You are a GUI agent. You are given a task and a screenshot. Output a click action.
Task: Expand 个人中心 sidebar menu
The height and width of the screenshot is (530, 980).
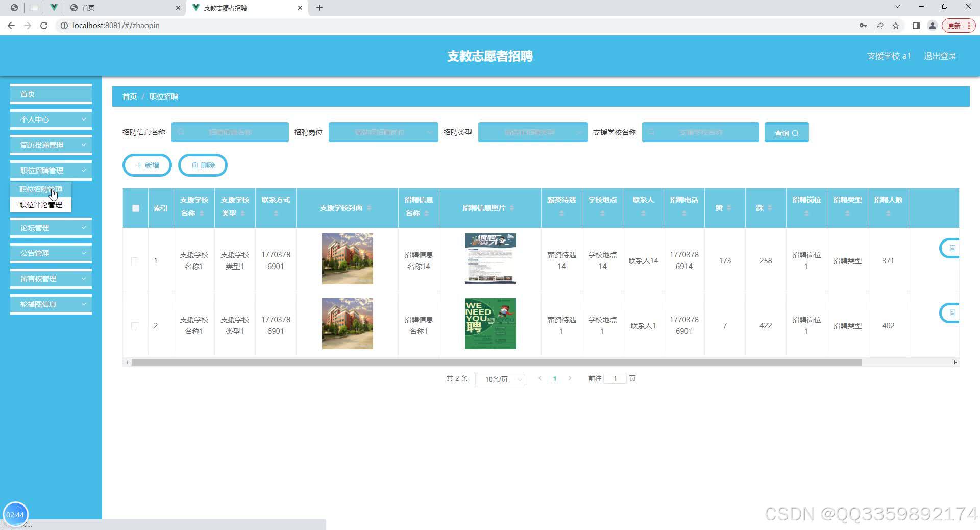51,119
